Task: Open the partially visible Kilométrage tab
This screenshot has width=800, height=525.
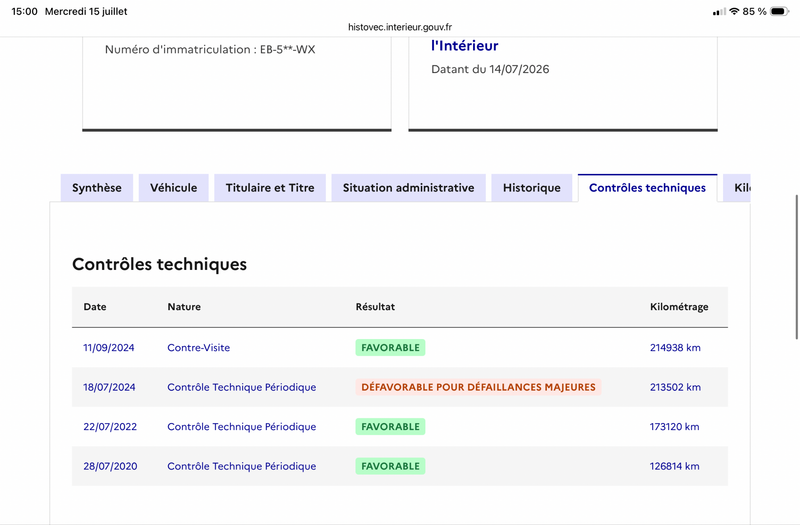Action: pyautogui.click(x=737, y=188)
